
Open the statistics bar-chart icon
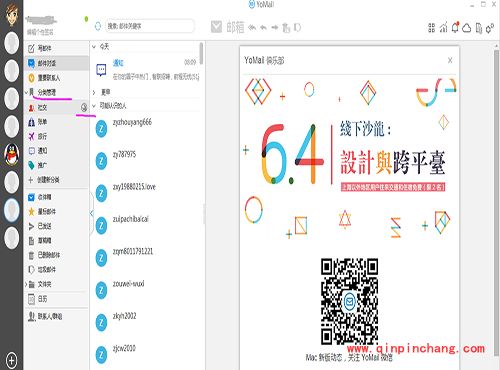(443, 28)
